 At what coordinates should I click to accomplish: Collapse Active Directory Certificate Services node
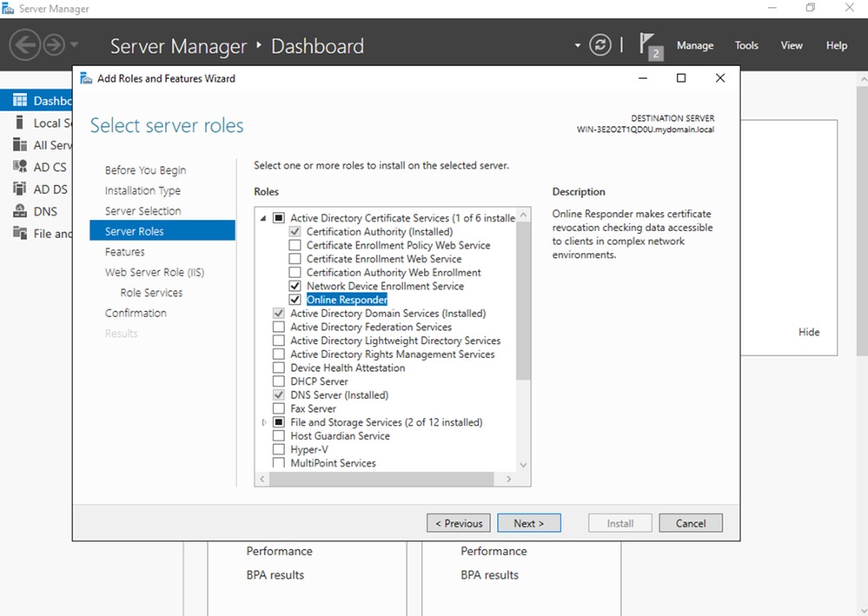pyautogui.click(x=263, y=218)
